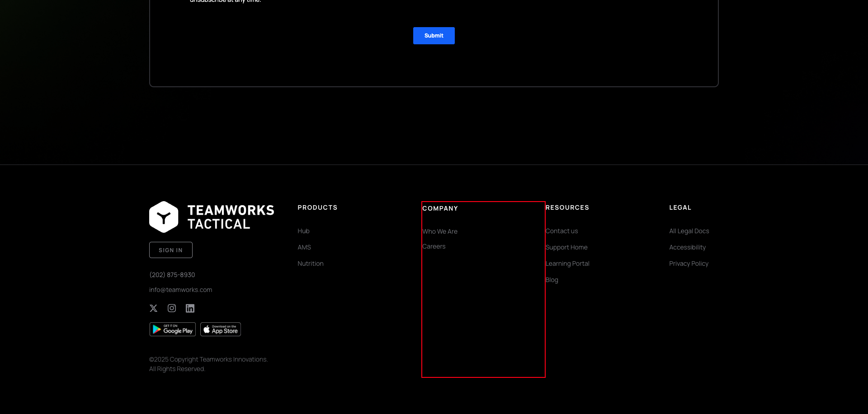
Task: Click the info@teamworks.com email link
Action: tap(180, 289)
